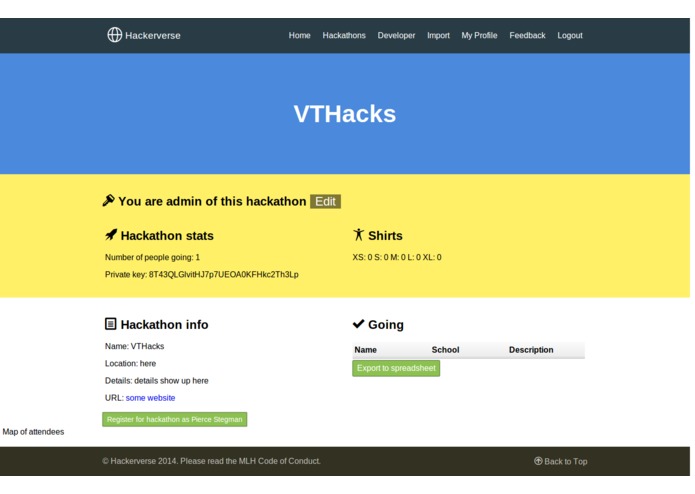The width and height of the screenshot is (695, 494).
Task: Click the wrench icon beside admin notice
Action: click(109, 201)
